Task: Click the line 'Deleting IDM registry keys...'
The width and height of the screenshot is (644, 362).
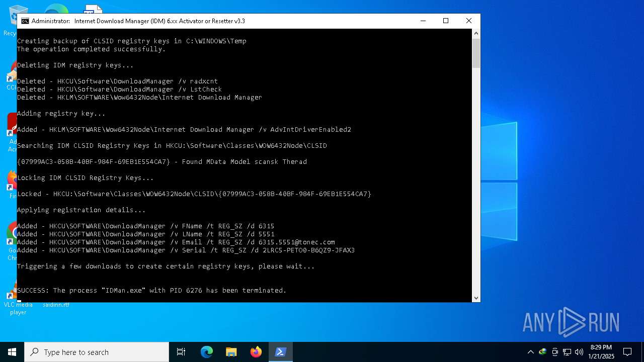Action: click(75, 65)
